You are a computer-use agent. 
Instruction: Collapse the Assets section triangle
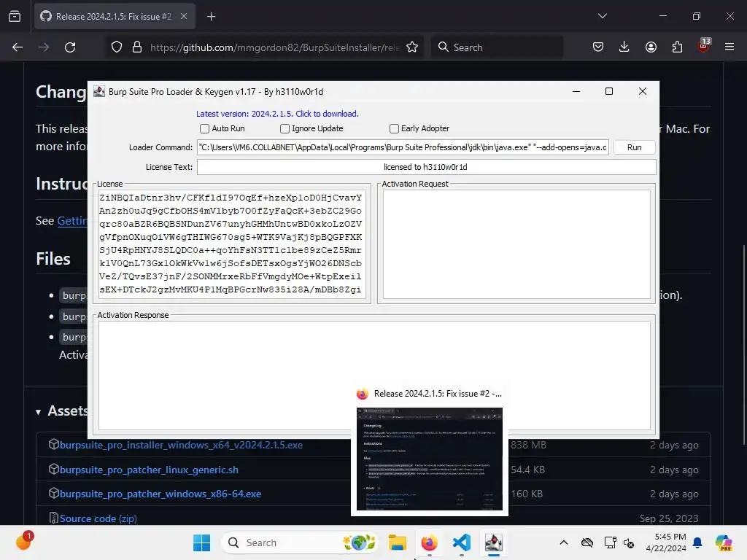point(38,412)
